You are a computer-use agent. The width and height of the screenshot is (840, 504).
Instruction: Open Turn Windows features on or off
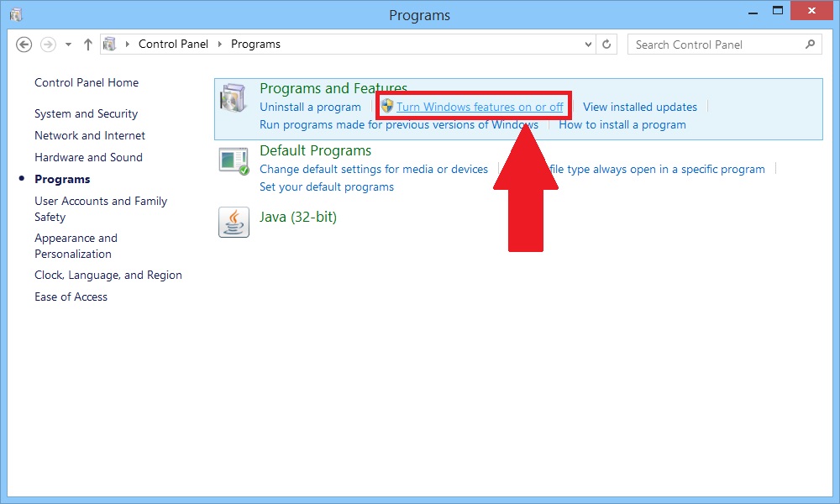(x=480, y=107)
